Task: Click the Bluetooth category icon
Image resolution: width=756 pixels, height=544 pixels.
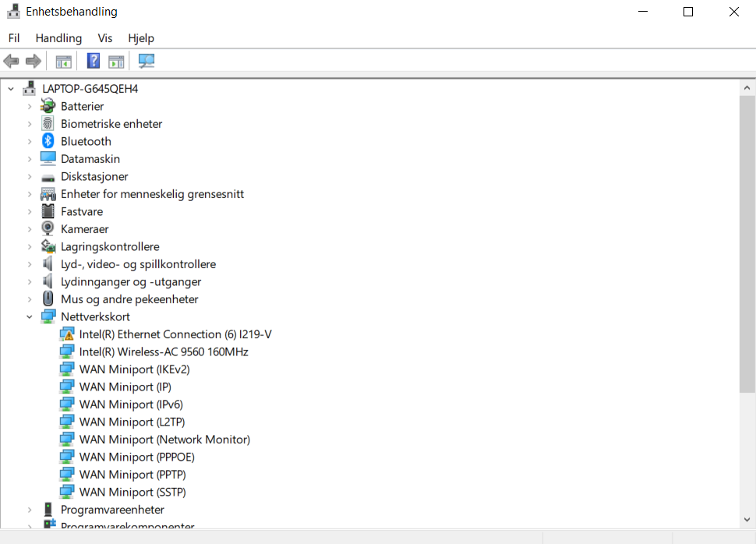Action: [x=48, y=141]
